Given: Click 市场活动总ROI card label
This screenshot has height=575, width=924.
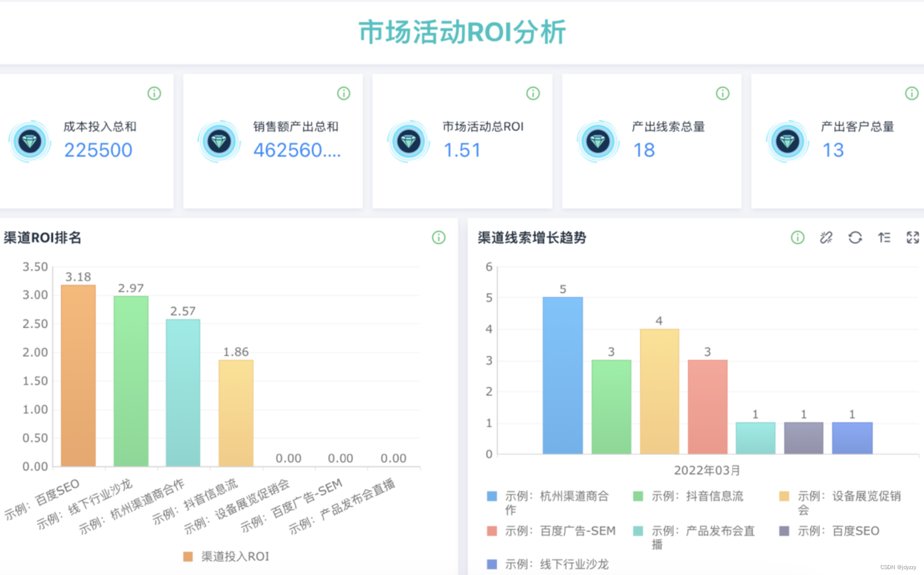Looking at the screenshot, I should tap(483, 126).
